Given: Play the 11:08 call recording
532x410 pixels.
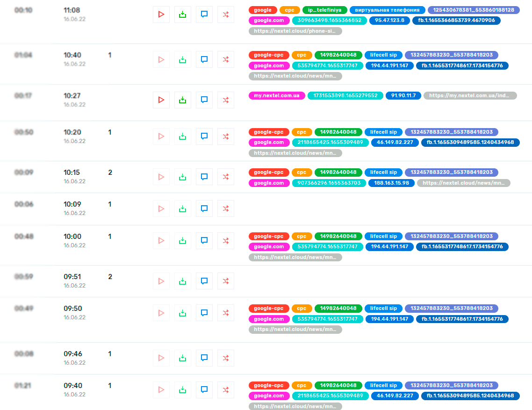Looking at the screenshot, I should click(x=161, y=14).
